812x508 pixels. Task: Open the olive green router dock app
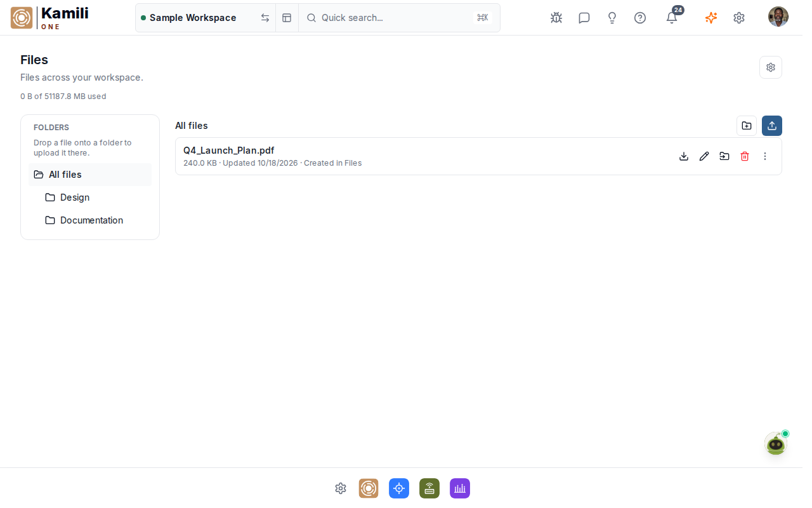click(429, 488)
